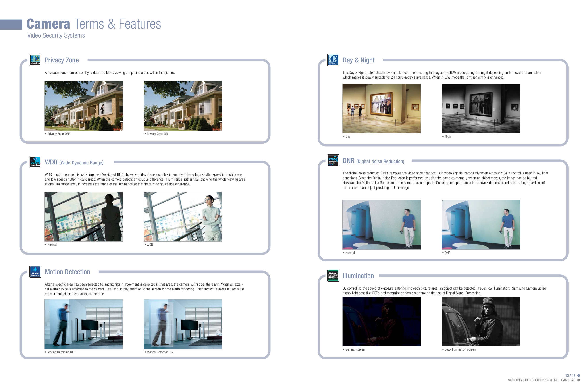This screenshot has height=388, width=588.
Task: Click the Privacy Zone mosaic icon
Action: tap(35, 60)
